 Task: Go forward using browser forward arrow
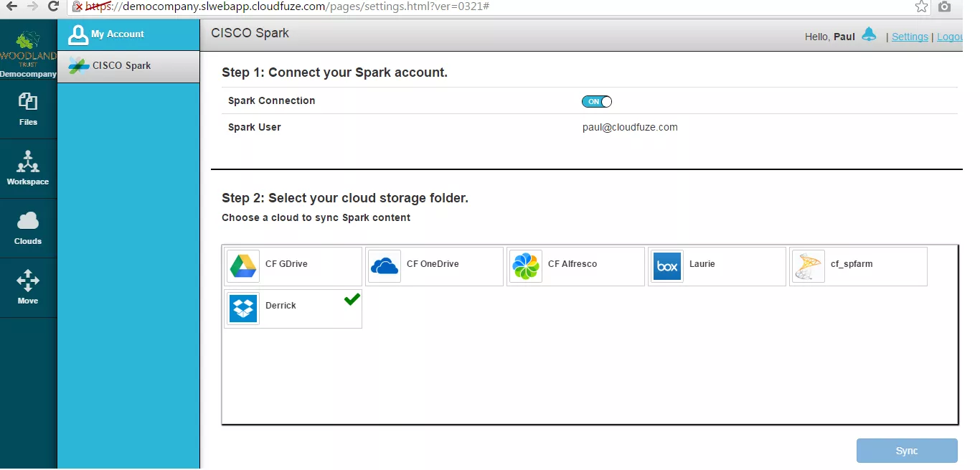[x=32, y=6]
